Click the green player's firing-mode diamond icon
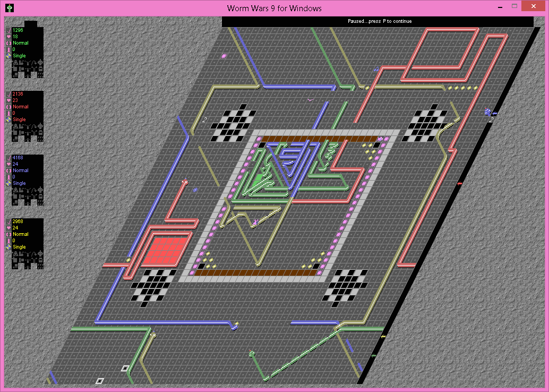 coord(8,56)
